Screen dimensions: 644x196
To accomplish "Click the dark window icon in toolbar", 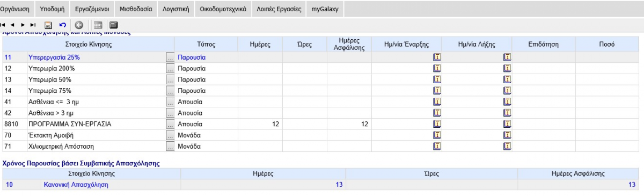I will click(113, 25).
